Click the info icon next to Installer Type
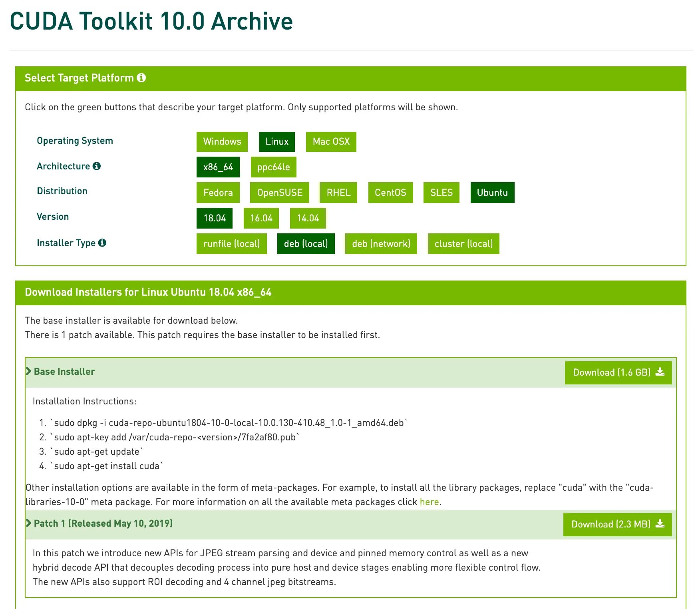 point(102,243)
